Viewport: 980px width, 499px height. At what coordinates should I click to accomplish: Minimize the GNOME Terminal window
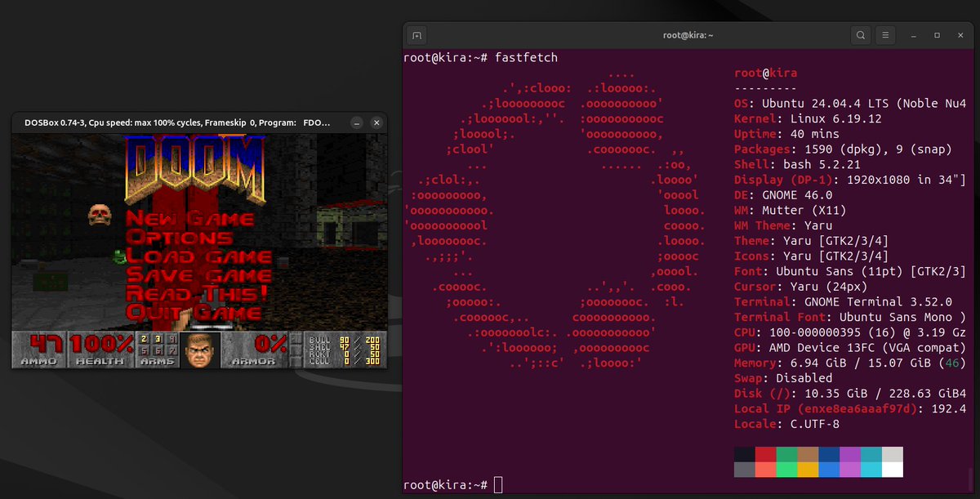point(915,36)
